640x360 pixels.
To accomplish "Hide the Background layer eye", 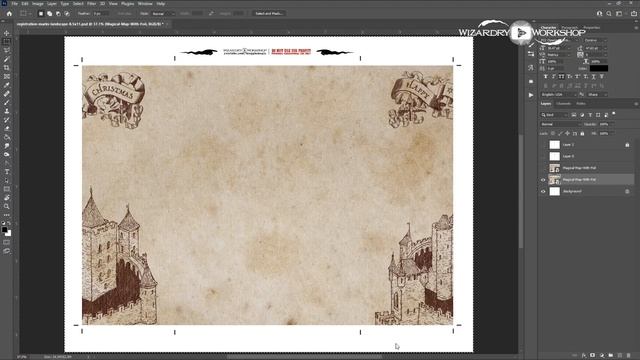I will (x=543, y=191).
